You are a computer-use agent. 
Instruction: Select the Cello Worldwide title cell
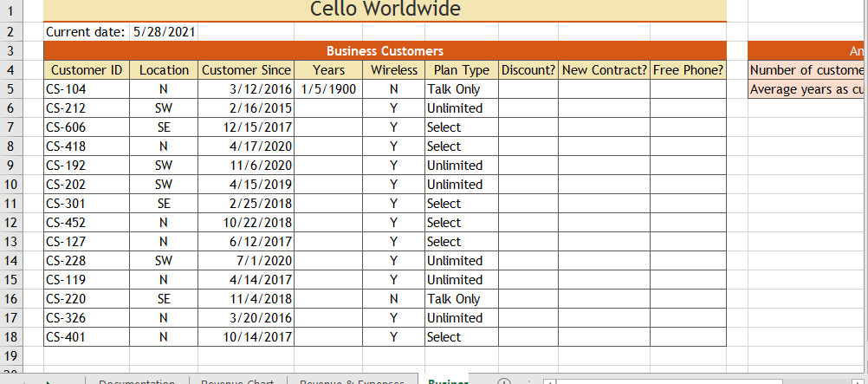click(385, 10)
